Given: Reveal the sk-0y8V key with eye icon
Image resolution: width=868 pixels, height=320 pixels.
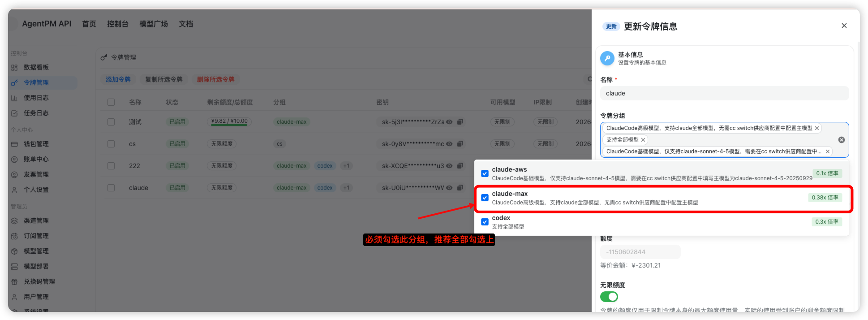Looking at the screenshot, I should click(449, 144).
